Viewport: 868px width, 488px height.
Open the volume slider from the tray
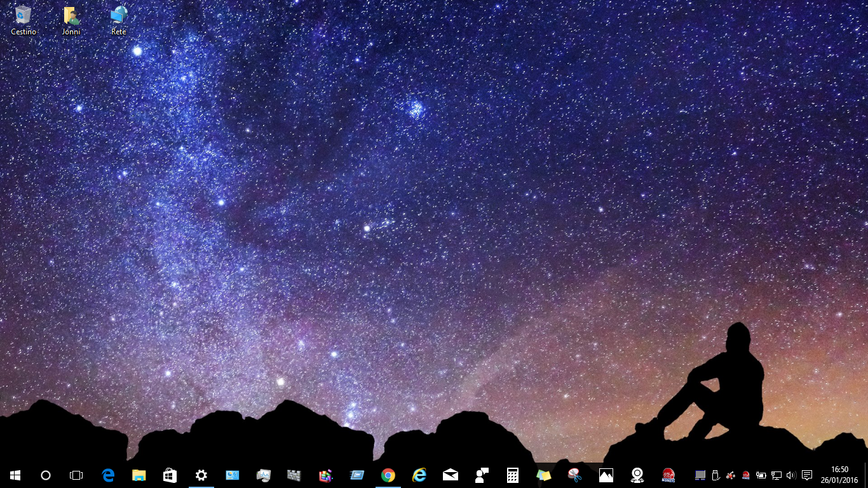coord(790,475)
